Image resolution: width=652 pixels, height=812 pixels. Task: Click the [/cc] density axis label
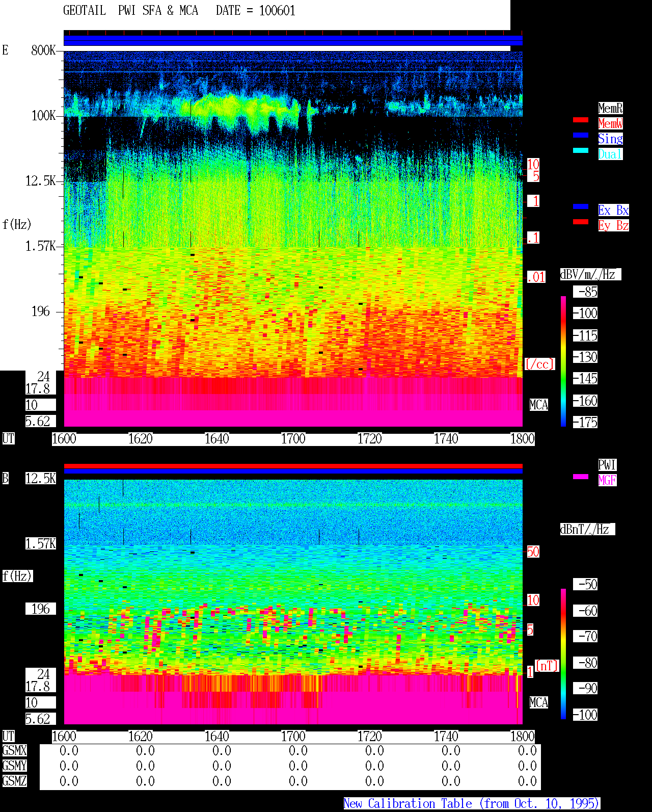(x=539, y=364)
